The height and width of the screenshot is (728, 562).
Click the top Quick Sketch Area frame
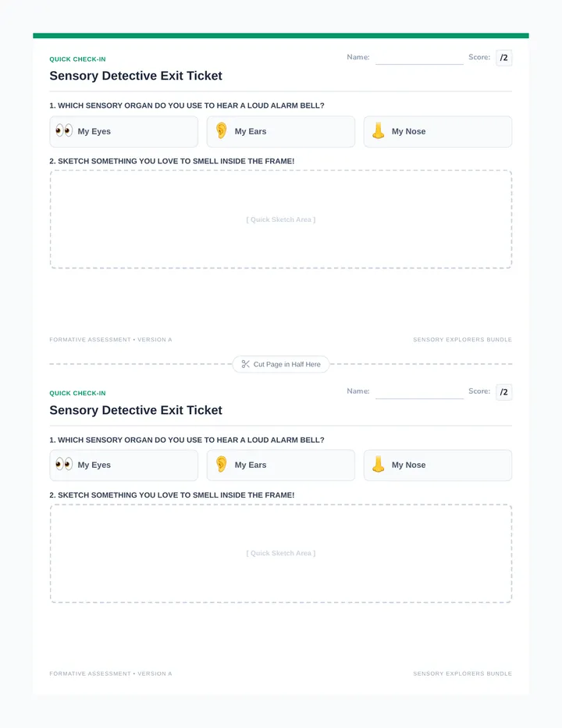tap(281, 219)
